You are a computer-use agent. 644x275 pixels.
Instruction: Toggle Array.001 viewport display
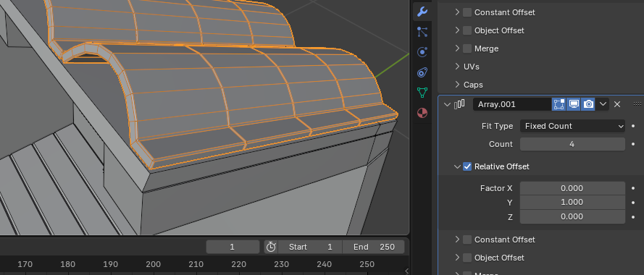point(574,104)
